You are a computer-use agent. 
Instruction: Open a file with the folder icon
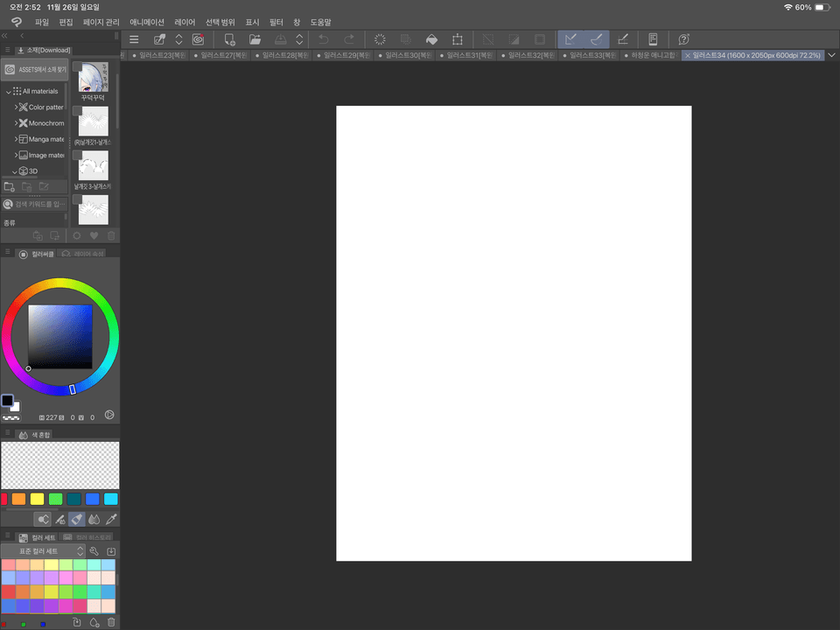[255, 39]
